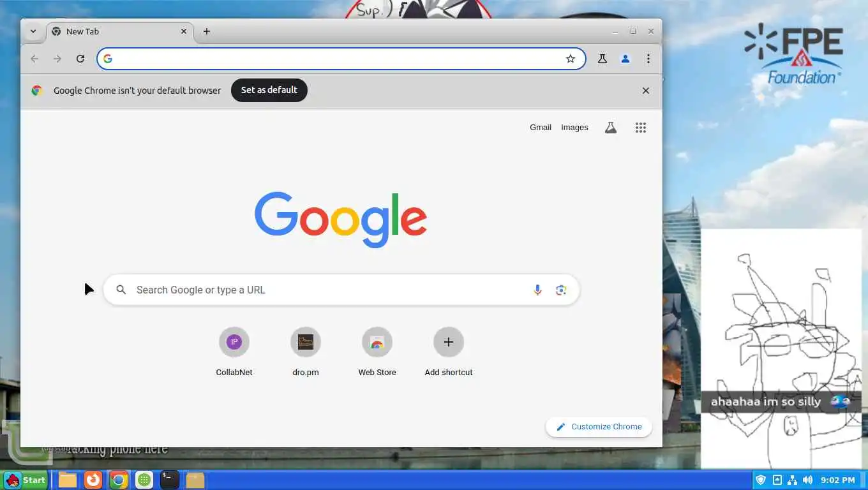The width and height of the screenshot is (868, 490).
Task: Search by image with the Lens icon
Action: pos(561,290)
